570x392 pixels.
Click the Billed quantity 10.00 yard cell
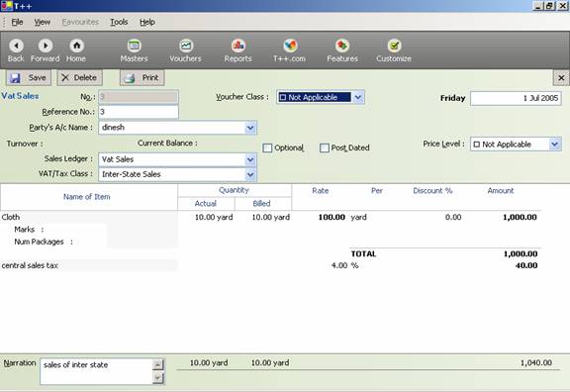coord(271,217)
